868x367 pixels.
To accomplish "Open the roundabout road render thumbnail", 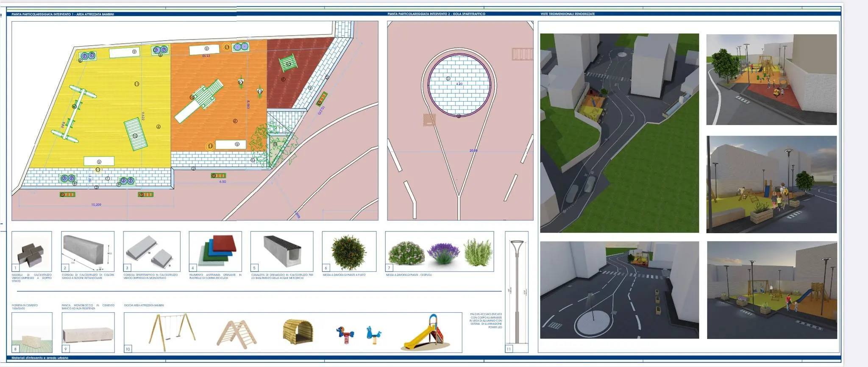I will 619,290.
